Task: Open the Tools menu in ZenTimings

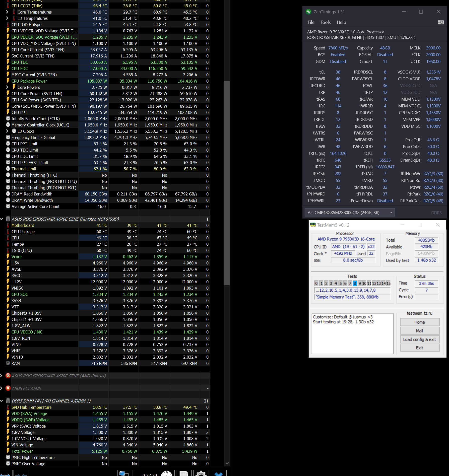Action: click(325, 22)
